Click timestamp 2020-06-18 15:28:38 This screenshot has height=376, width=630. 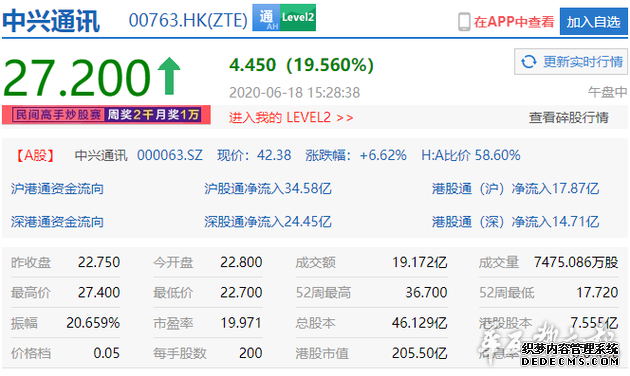(295, 93)
